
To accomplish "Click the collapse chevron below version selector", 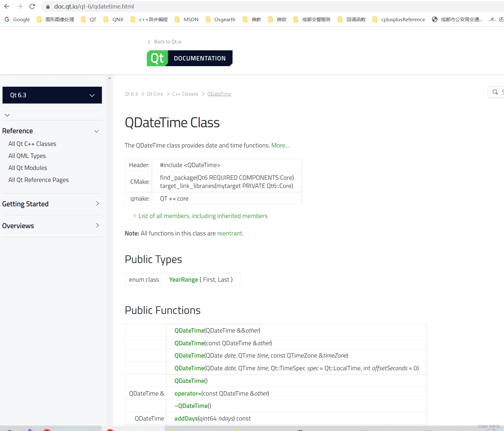I will click(x=7, y=115).
